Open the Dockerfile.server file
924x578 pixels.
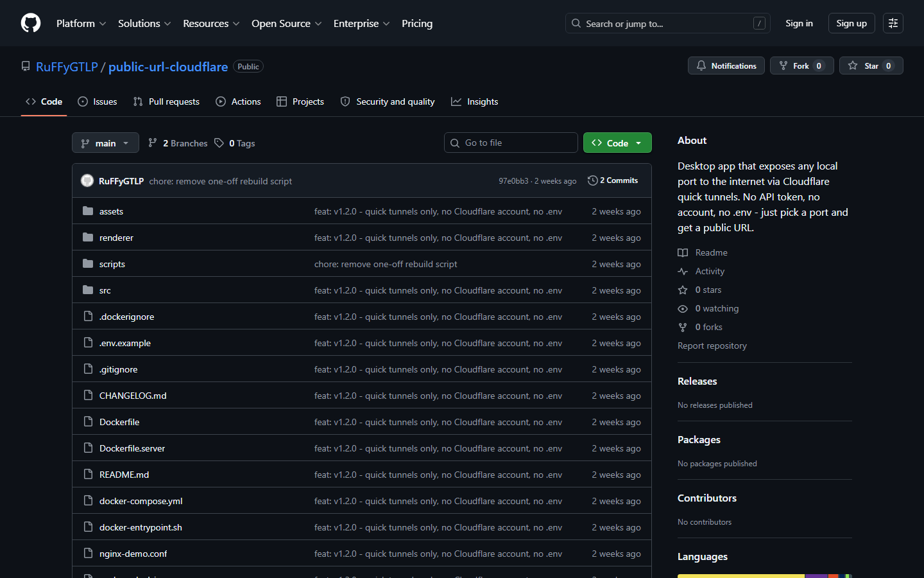(x=132, y=448)
